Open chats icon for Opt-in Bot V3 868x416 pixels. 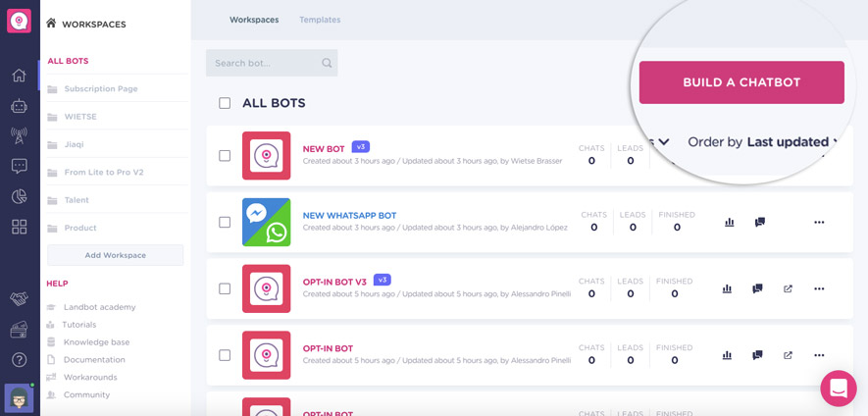click(757, 288)
